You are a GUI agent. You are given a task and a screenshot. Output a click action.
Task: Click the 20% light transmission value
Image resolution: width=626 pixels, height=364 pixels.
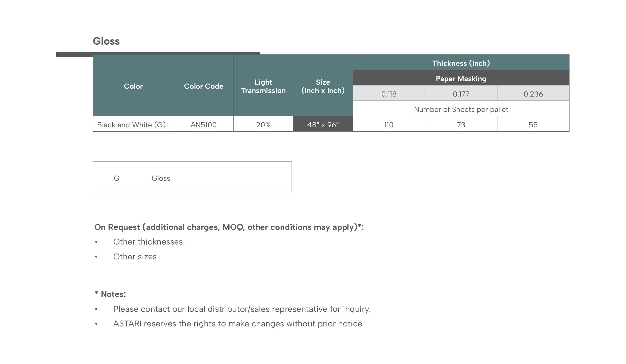point(263,124)
